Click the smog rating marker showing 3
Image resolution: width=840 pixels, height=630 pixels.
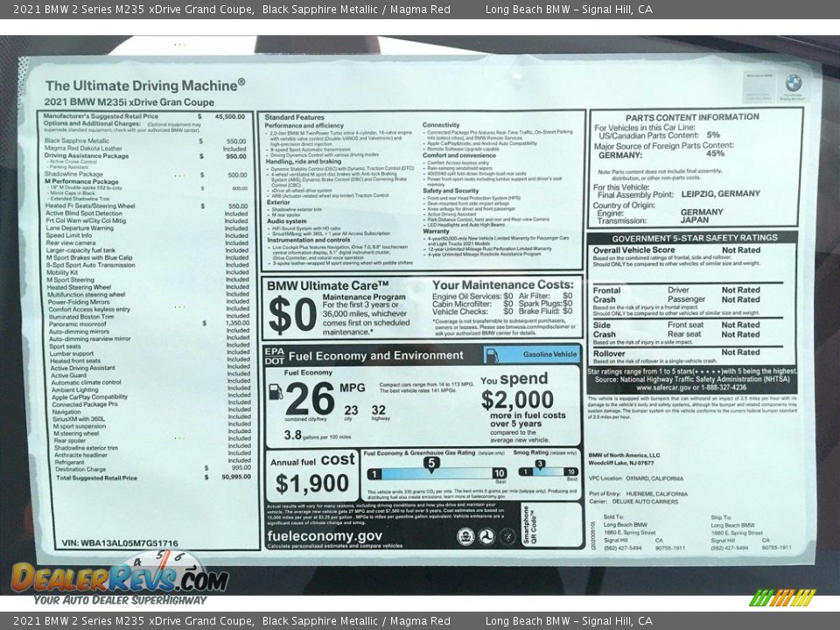540,465
